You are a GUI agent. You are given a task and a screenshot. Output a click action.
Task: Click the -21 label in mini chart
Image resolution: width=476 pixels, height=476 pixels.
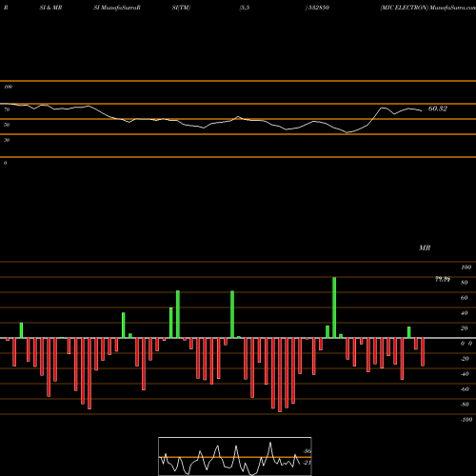[307, 463]
